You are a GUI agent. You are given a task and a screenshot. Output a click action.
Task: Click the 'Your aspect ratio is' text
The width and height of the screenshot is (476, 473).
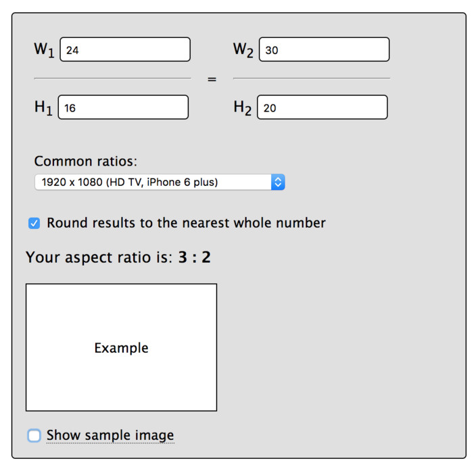coord(99,257)
